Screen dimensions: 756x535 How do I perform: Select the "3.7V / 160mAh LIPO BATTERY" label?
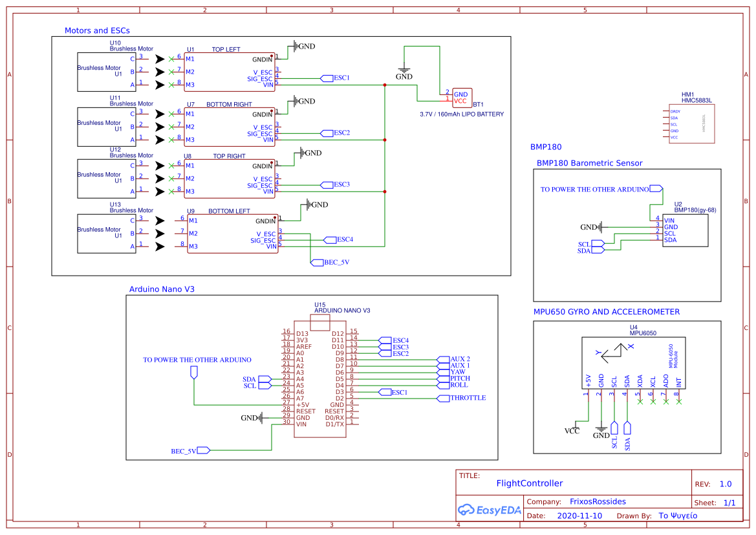coord(462,114)
